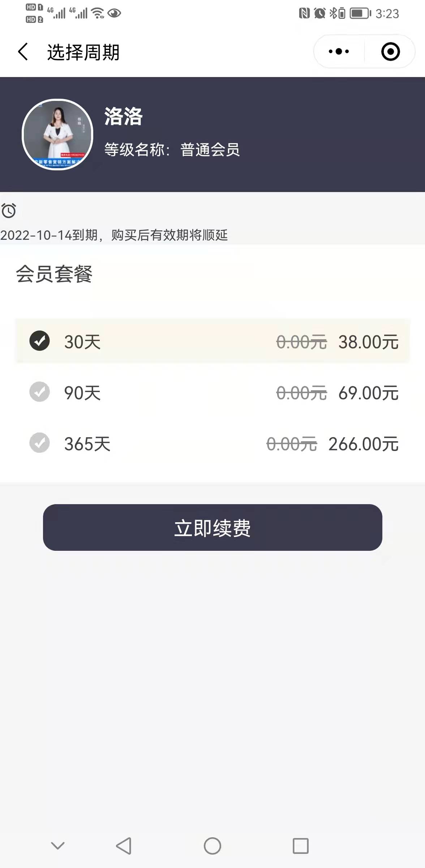
Task: Tap the 266.00元 price for 365天
Action: tap(363, 444)
